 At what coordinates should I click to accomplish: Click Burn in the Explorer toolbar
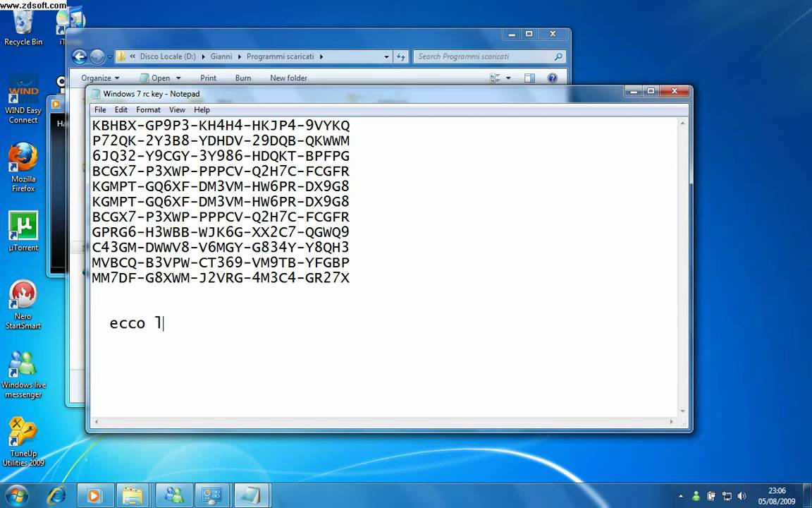coord(243,78)
